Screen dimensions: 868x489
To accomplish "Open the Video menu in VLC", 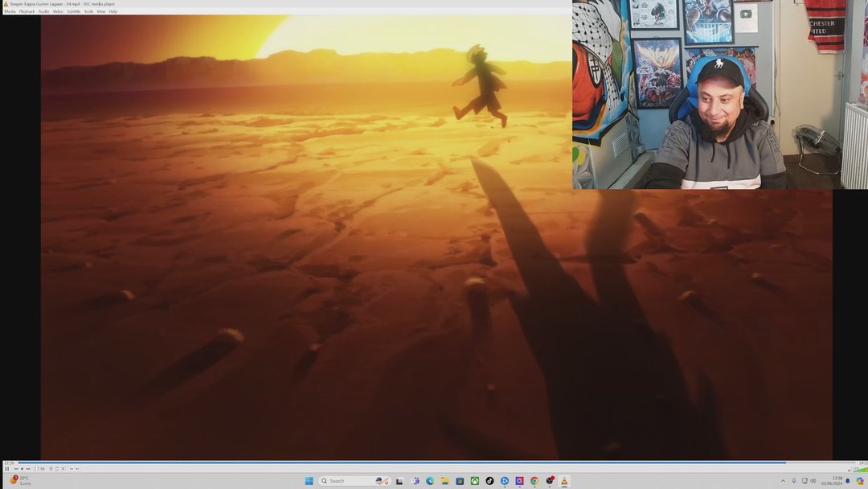I will pyautogui.click(x=56, y=11).
